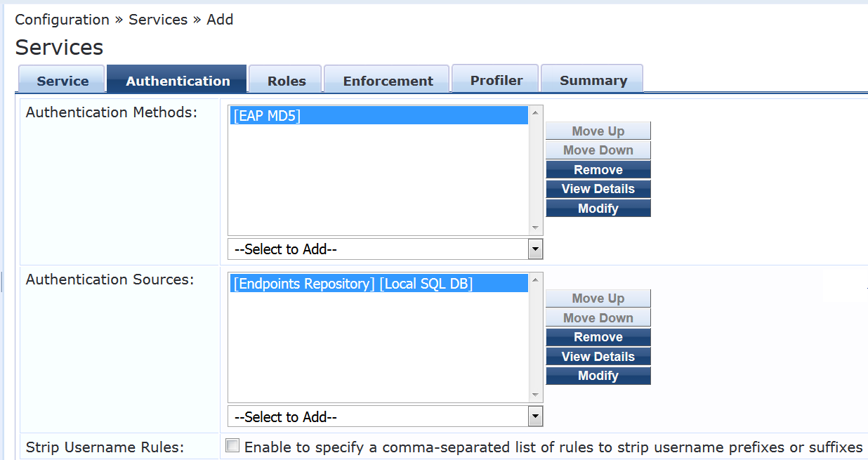
Task: View Details of the authentication method
Action: pos(598,189)
